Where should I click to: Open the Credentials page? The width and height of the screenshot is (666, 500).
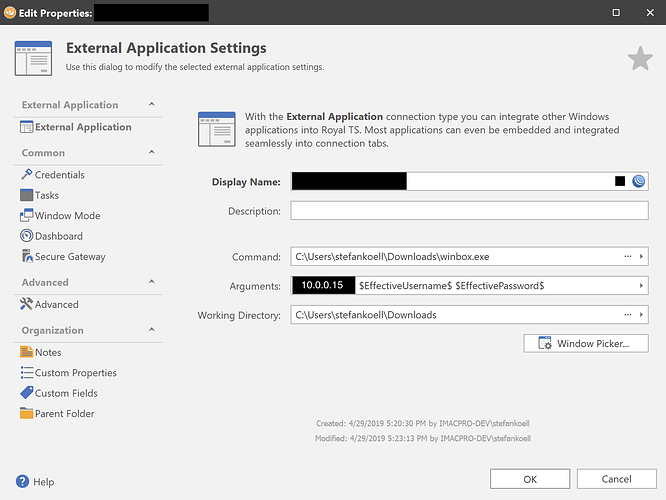point(59,175)
